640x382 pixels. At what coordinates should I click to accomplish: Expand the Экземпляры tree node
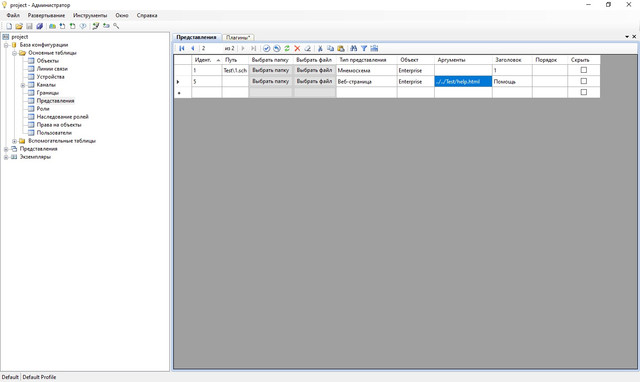[x=6, y=157]
